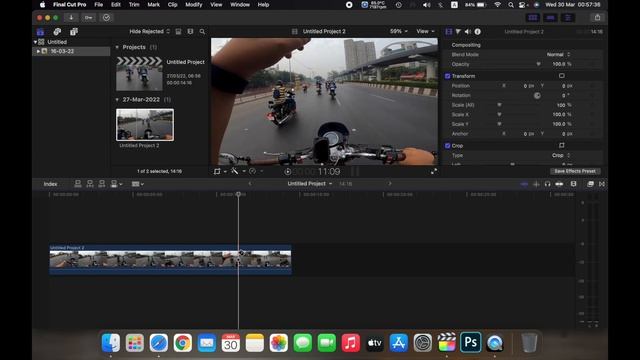Open the Effects browser icon
This screenshot has height=360, width=640.
pos(590,184)
